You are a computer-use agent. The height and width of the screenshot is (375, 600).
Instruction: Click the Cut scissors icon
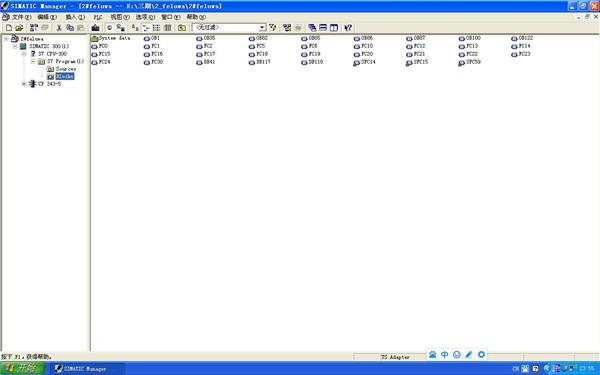[x=59, y=28]
